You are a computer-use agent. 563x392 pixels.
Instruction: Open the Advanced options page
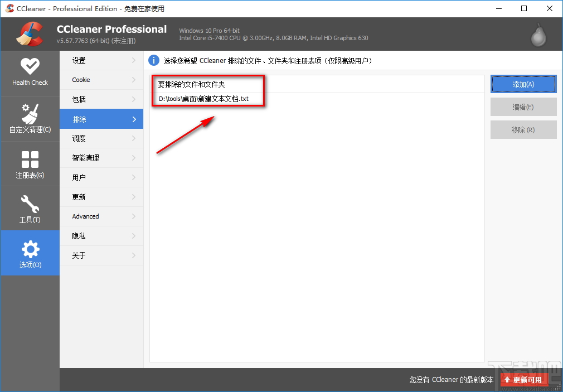101,216
